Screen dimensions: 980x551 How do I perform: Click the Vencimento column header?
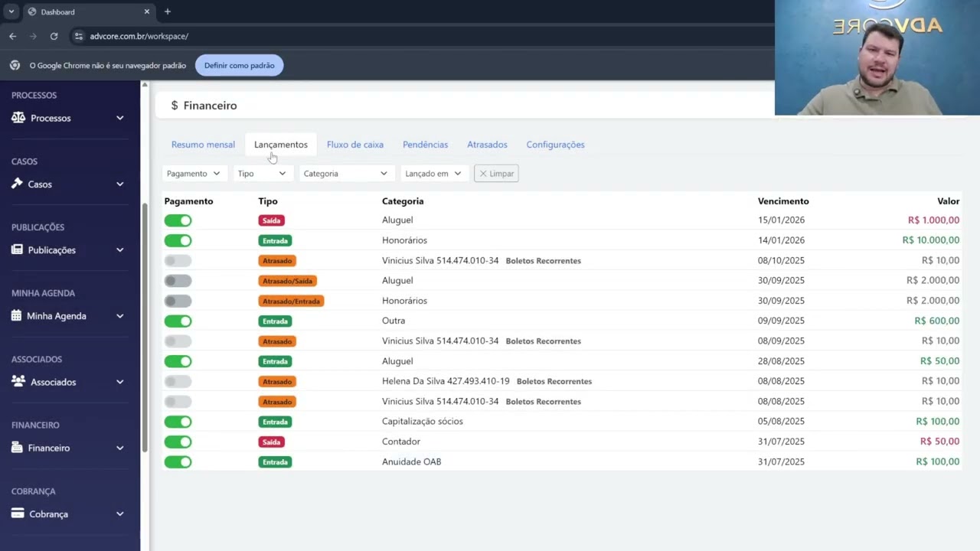[x=783, y=201]
